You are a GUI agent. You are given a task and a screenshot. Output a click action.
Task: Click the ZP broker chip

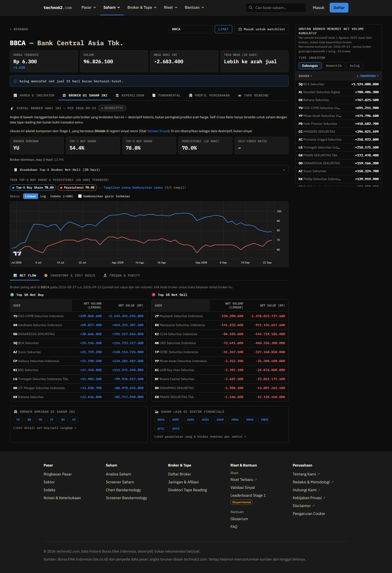pyautogui.click(x=52, y=420)
